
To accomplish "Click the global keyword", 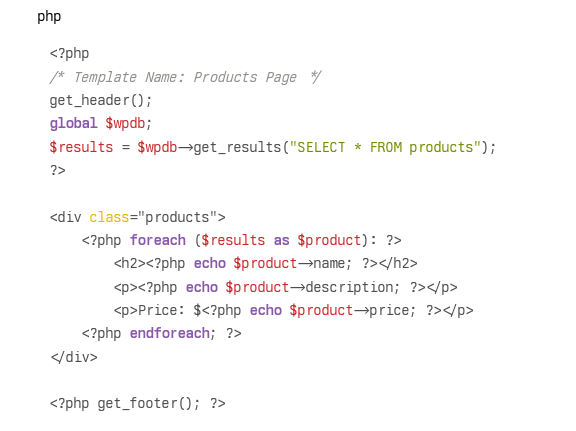I will [73, 123].
